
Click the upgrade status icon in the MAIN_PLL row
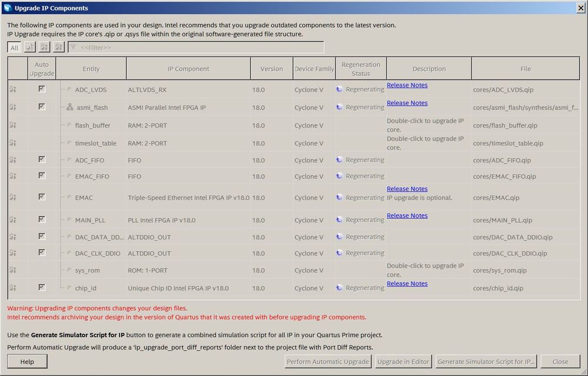click(x=13, y=220)
